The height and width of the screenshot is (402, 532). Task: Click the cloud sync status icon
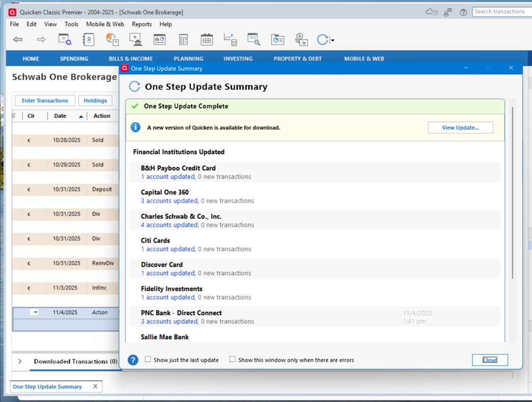click(432, 12)
